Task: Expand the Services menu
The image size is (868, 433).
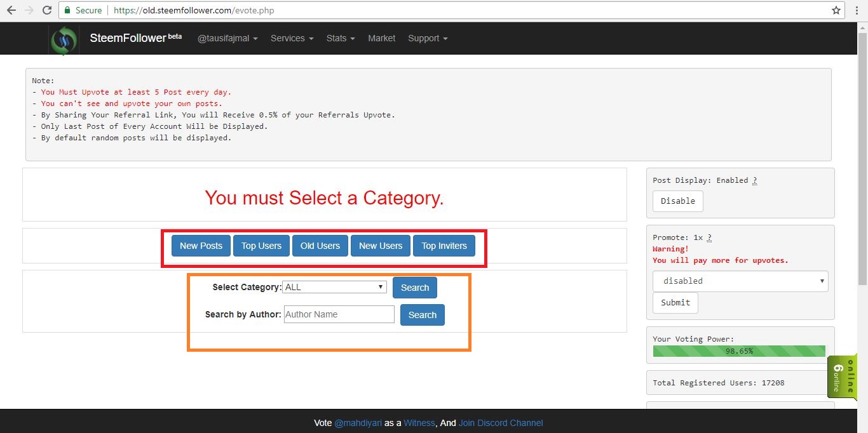Action: tap(292, 38)
